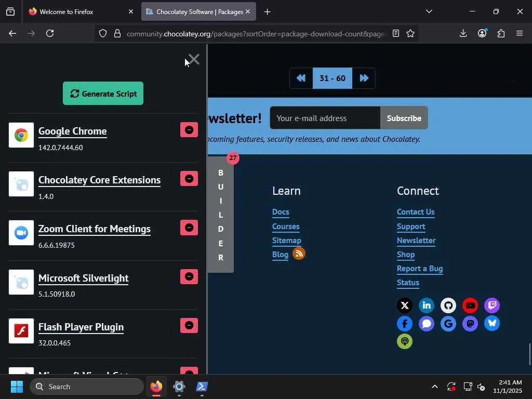
Task: Remove Chocolatey Core Extensions from the builder
Action: 189,179
